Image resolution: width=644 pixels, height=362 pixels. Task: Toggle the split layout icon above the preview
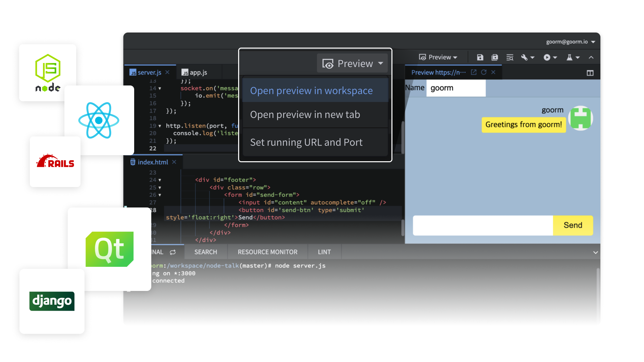(590, 73)
